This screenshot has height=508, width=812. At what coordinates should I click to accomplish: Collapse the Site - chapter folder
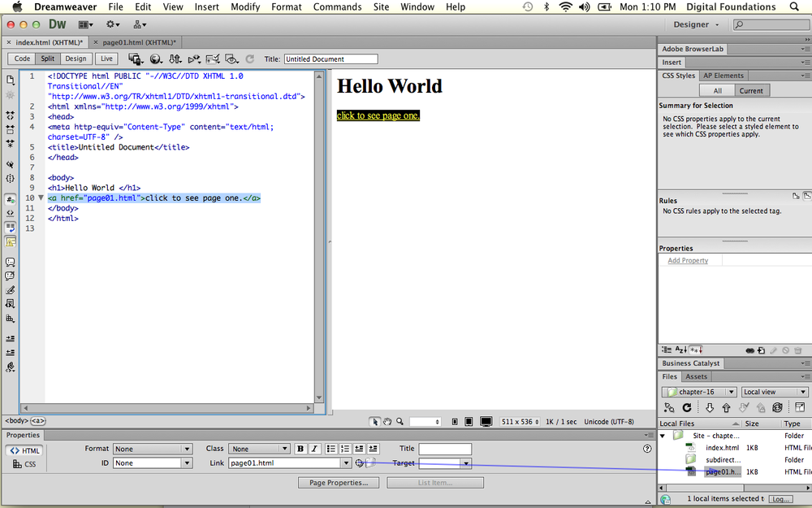[663, 436]
